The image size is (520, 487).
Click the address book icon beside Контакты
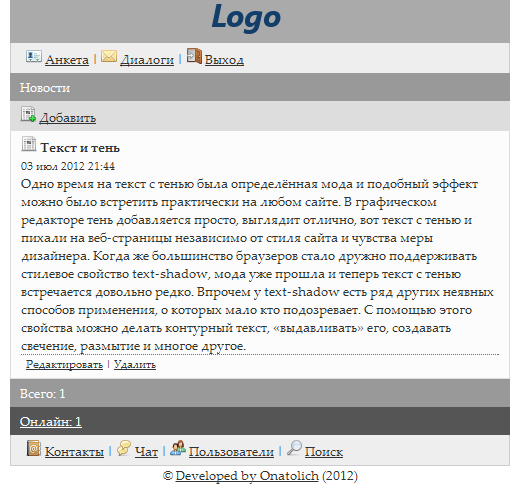34,448
